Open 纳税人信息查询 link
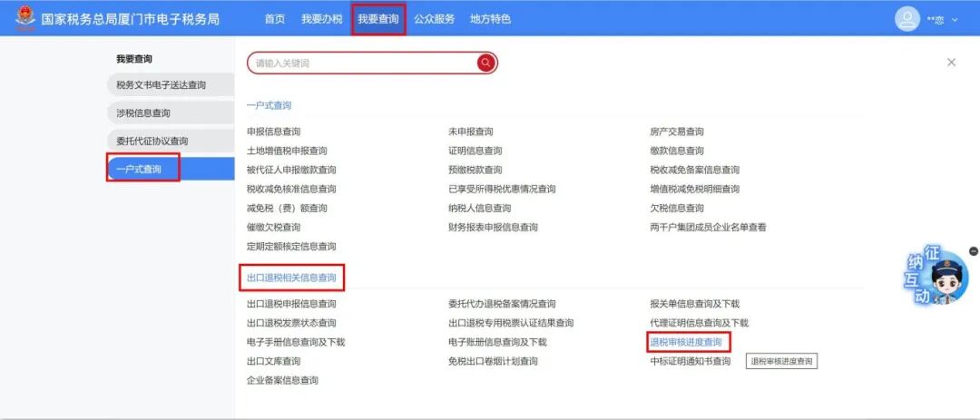The width and height of the screenshot is (980, 420). [x=479, y=208]
